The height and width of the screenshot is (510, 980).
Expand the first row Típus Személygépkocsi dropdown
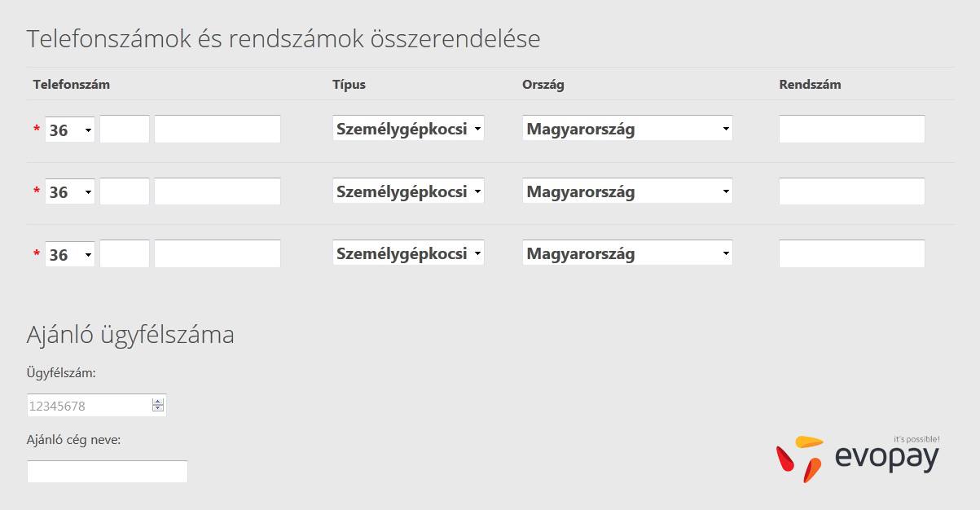point(408,128)
